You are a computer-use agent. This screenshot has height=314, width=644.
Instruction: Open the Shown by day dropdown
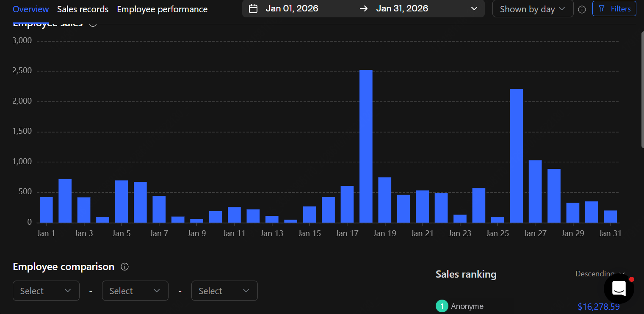[x=533, y=9]
